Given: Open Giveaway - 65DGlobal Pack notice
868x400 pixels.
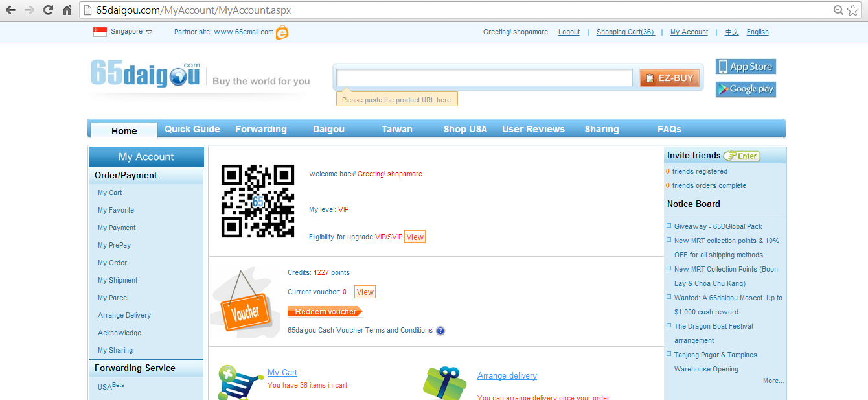Looking at the screenshot, I should tap(718, 226).
